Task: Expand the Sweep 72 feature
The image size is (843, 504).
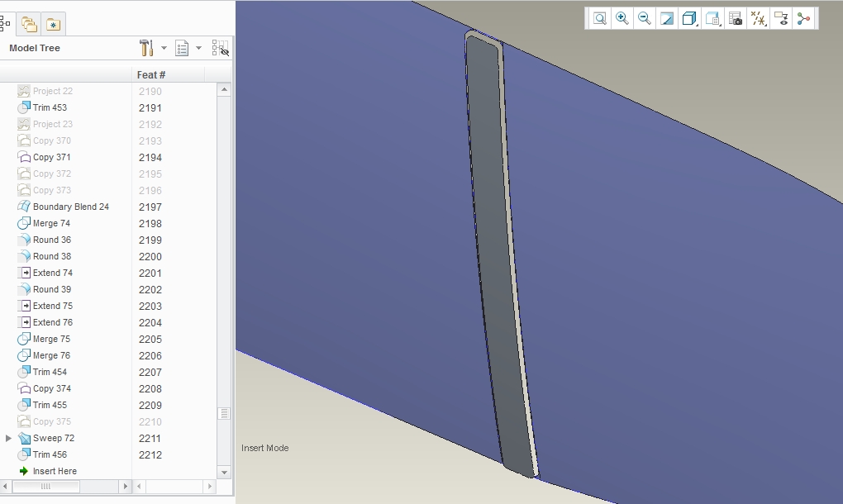Action: [x=8, y=439]
